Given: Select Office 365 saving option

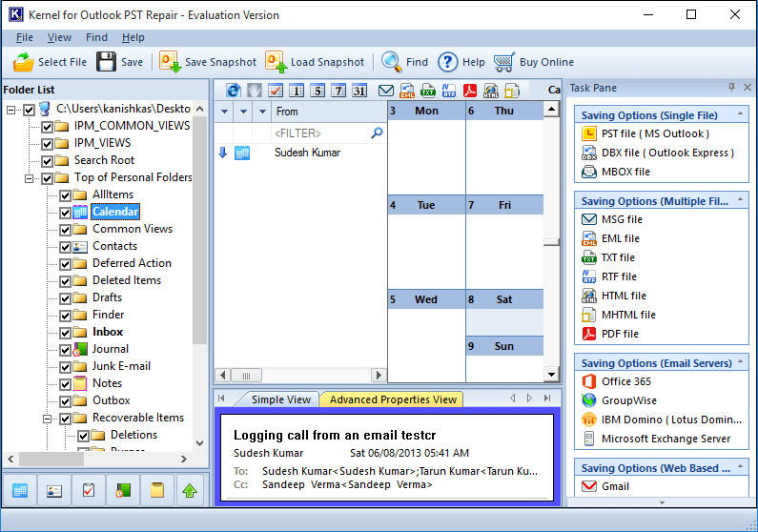Looking at the screenshot, I should coord(616,381).
